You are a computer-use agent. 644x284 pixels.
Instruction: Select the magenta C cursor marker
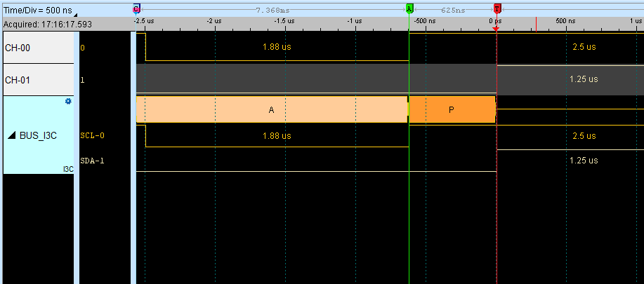[x=136, y=8]
